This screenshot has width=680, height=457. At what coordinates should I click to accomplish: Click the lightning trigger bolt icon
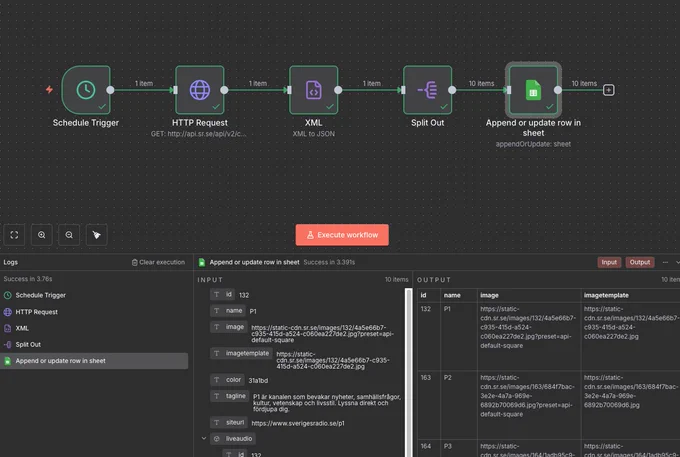click(49, 89)
